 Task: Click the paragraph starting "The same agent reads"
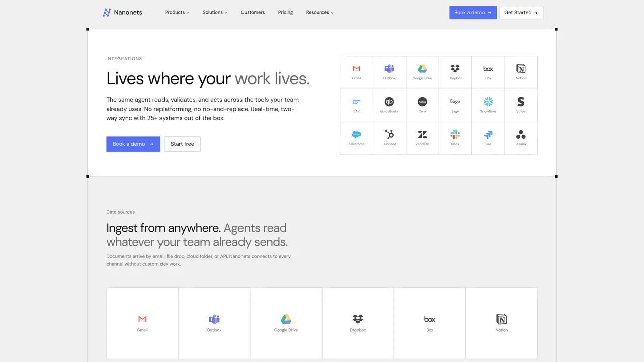203,109
